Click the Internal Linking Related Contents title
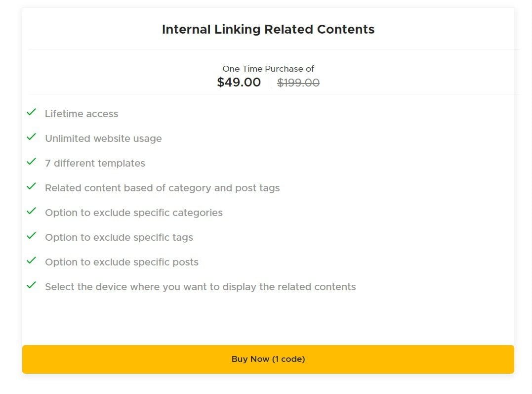Viewport: 532px width, 394px height. (x=268, y=29)
